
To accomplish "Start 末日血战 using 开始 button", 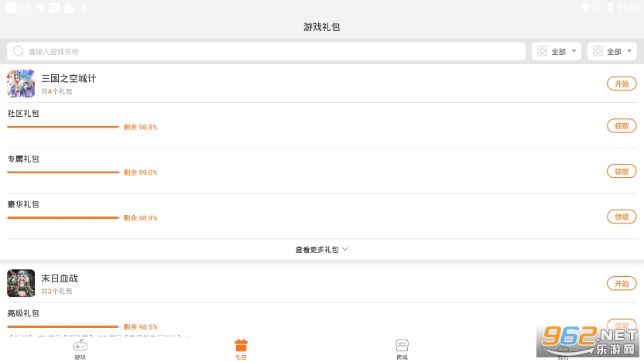I will [622, 283].
